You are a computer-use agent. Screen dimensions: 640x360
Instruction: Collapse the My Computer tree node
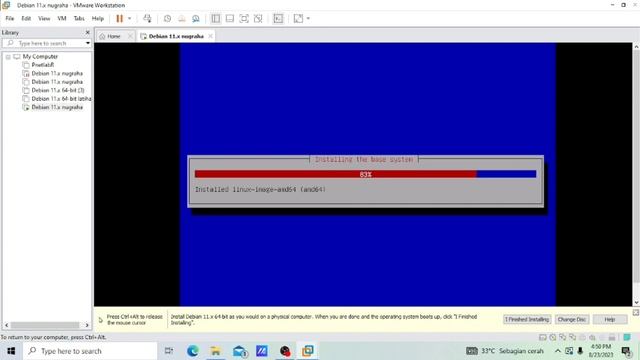point(8,57)
